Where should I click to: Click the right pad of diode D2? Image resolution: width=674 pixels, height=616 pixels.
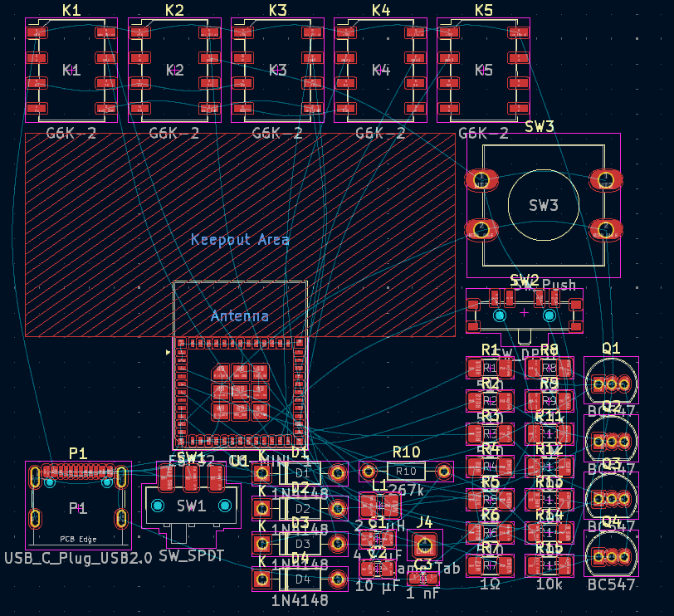click(x=338, y=508)
